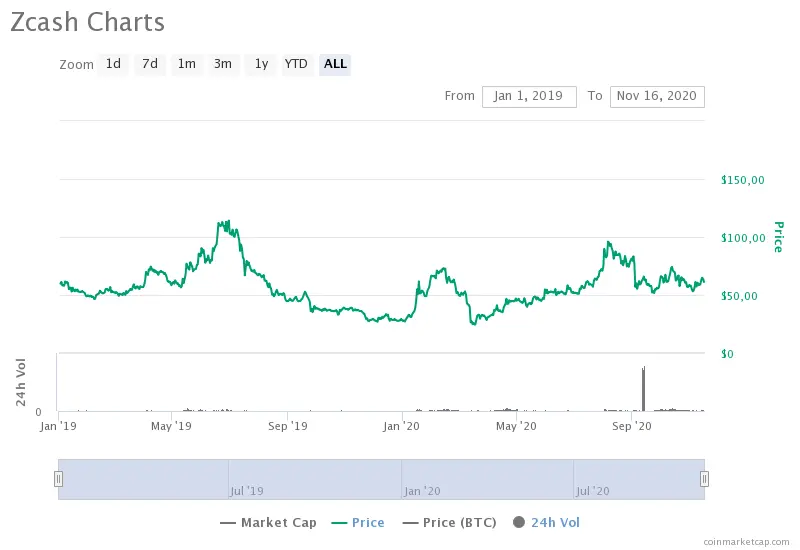Click the $50,00 price axis label
Image resolution: width=800 pixels, height=550 pixels.
point(739,296)
